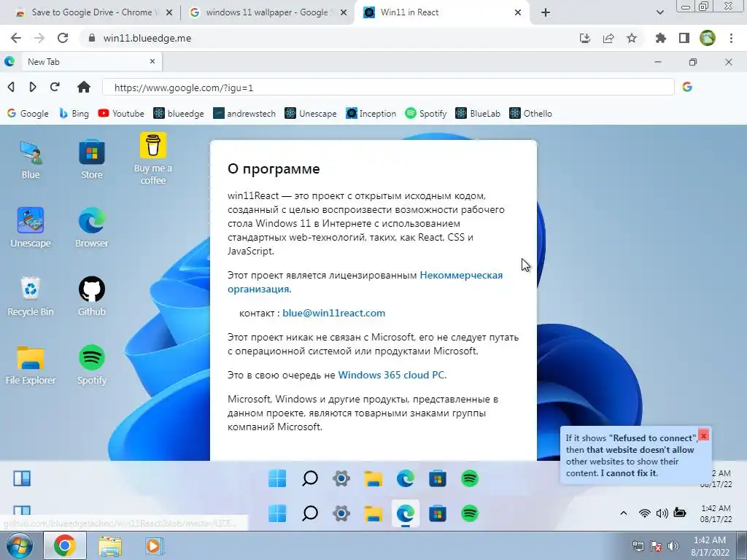This screenshot has height=560, width=747.
Task: Open the Recycle Bin on the desktop
Action: [x=31, y=296]
